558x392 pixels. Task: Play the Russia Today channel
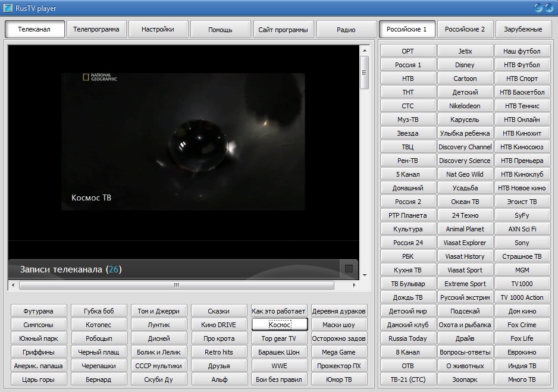pyautogui.click(x=408, y=338)
